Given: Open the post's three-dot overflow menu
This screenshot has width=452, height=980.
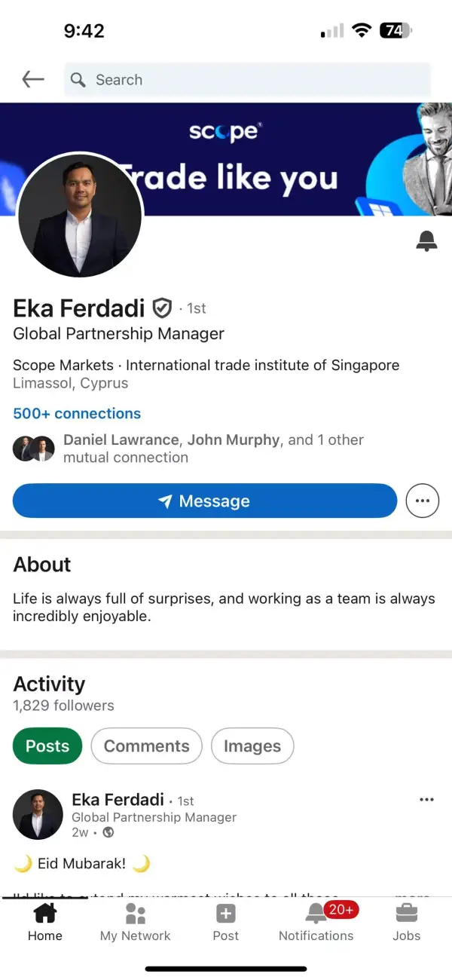Looking at the screenshot, I should 426,800.
